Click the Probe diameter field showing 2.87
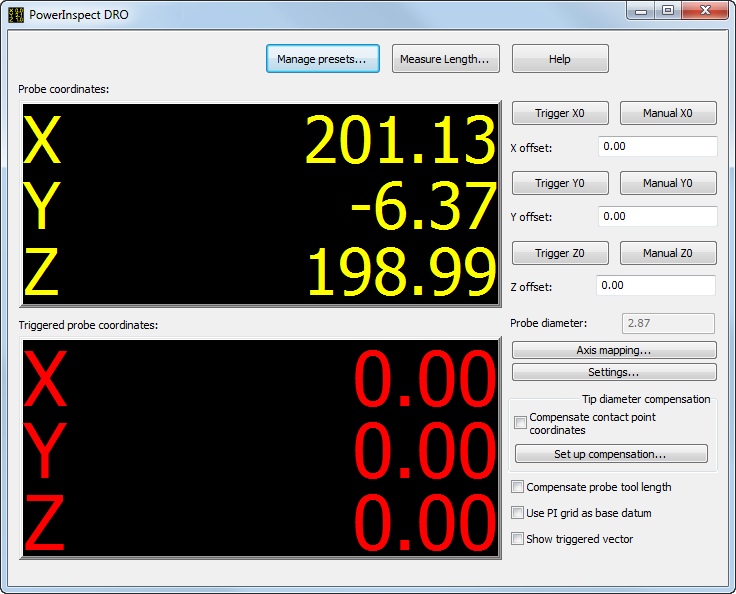 [668, 324]
